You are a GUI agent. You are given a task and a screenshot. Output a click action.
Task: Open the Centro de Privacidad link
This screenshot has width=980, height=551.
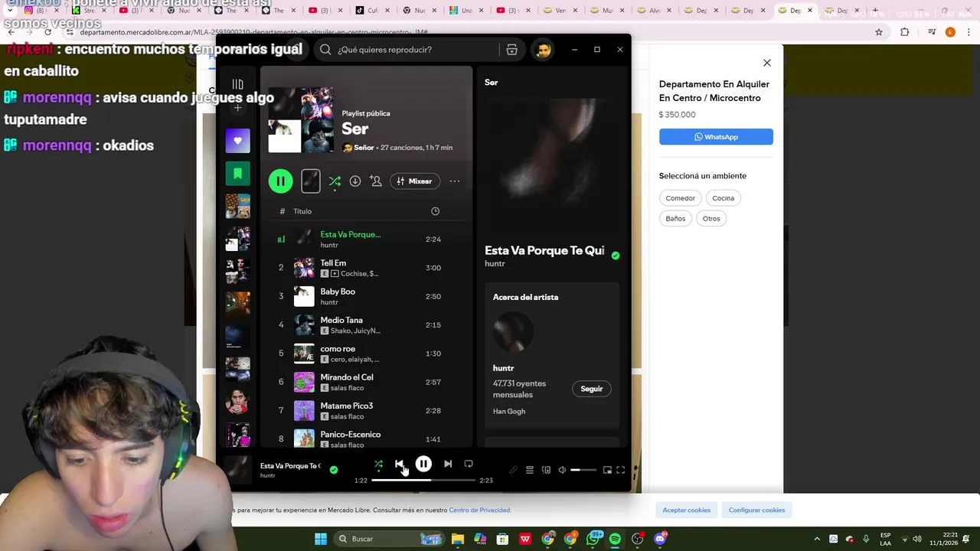click(x=479, y=510)
